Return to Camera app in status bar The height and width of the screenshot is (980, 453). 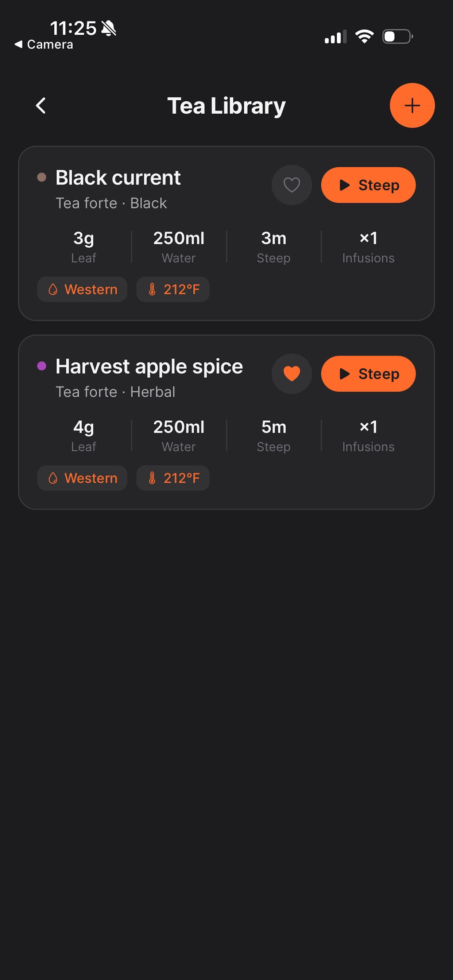[x=44, y=44]
